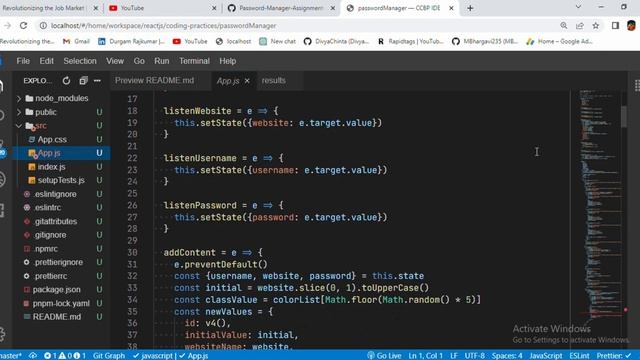Viewport: 640px width, 360px height.
Task: Open the Selection menu
Action: pyautogui.click(x=80, y=61)
